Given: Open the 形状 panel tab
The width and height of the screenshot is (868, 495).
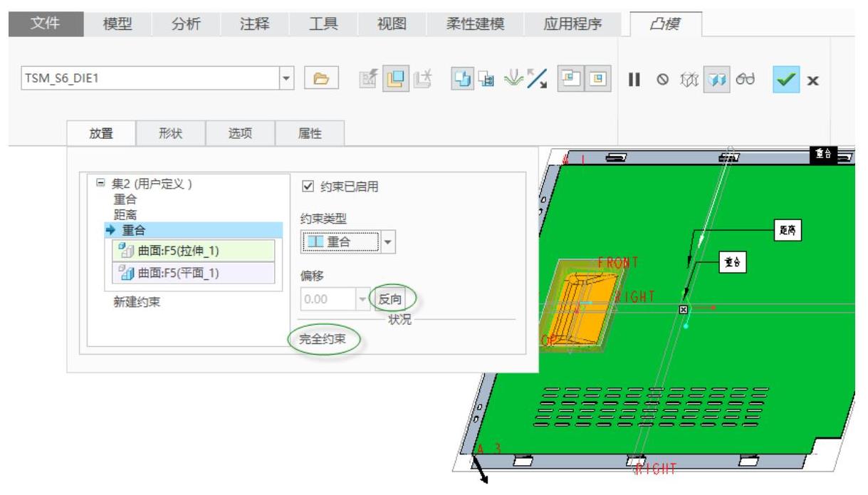Looking at the screenshot, I should pos(169,133).
